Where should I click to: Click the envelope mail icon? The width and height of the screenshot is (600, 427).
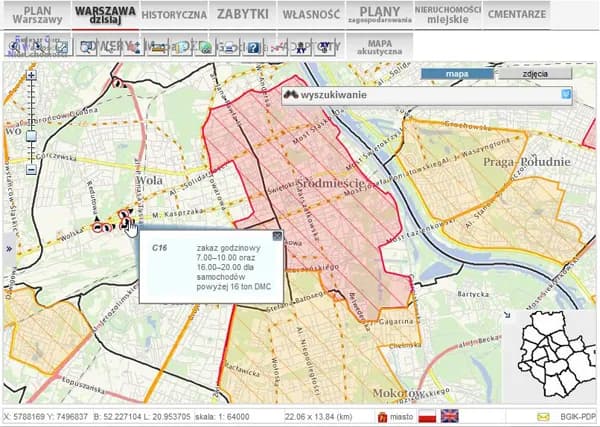[543, 416]
